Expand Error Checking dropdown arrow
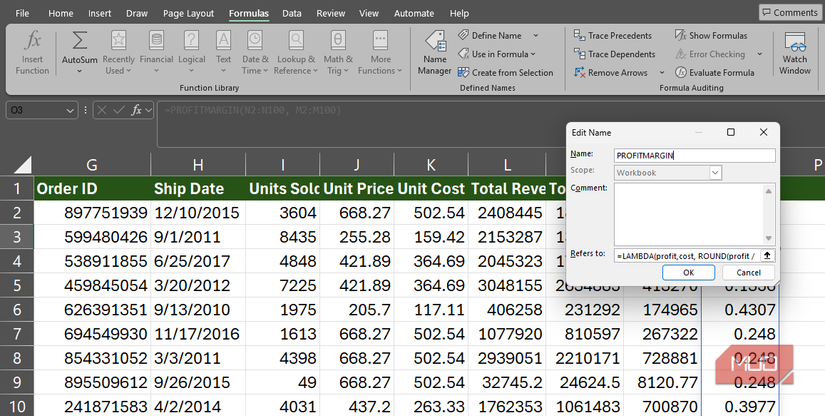Screen dimensions: 825x416 (x=759, y=54)
